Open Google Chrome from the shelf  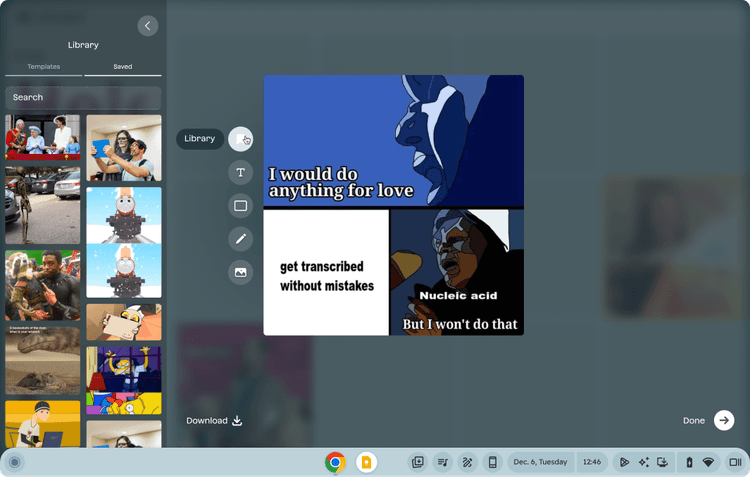coord(335,462)
